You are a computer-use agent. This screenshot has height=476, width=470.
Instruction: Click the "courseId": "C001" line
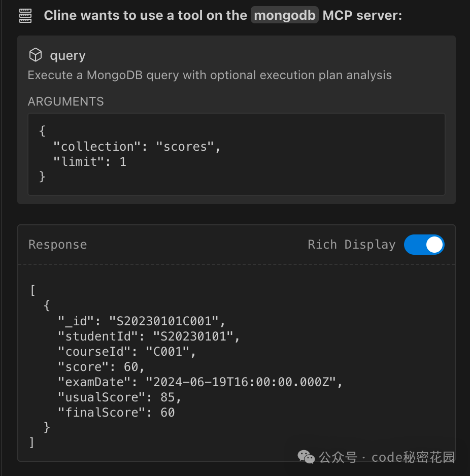tap(126, 352)
